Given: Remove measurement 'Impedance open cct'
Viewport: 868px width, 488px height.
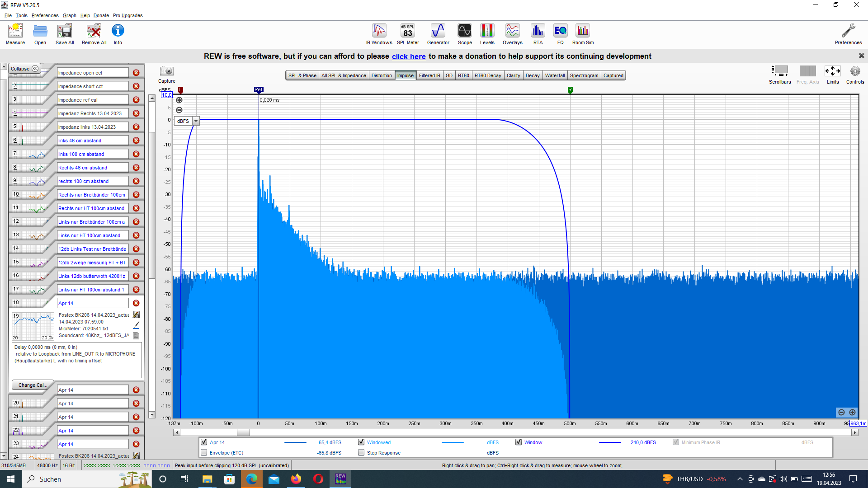Looking at the screenshot, I should [136, 73].
